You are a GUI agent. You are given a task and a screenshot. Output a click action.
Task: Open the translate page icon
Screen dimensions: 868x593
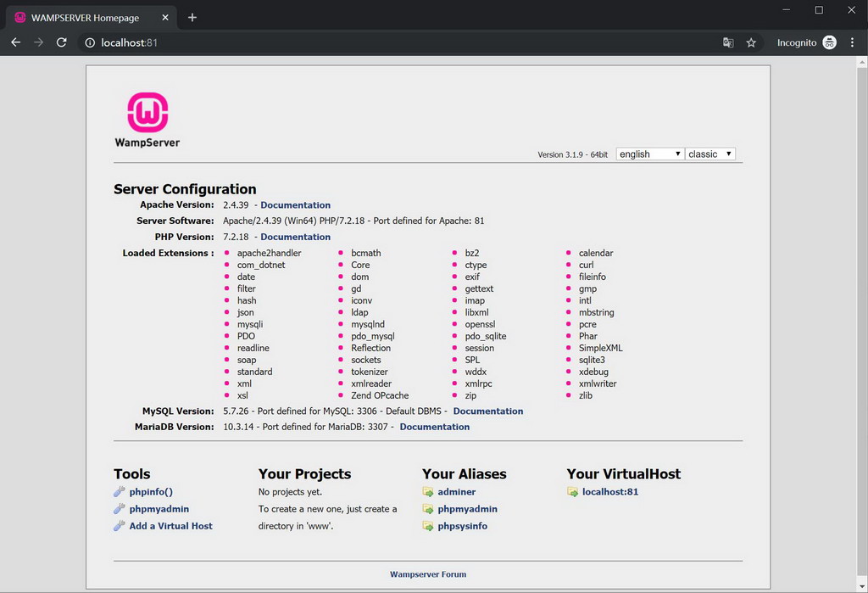(x=728, y=42)
